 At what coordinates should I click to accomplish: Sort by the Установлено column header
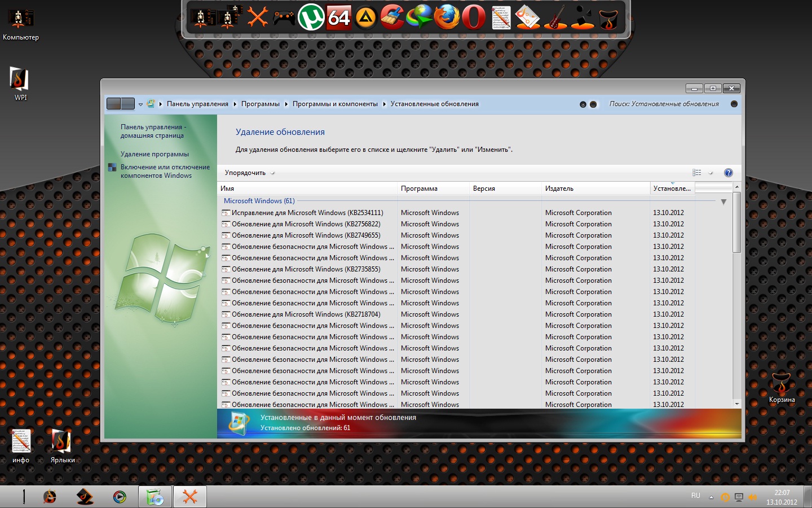coord(673,189)
